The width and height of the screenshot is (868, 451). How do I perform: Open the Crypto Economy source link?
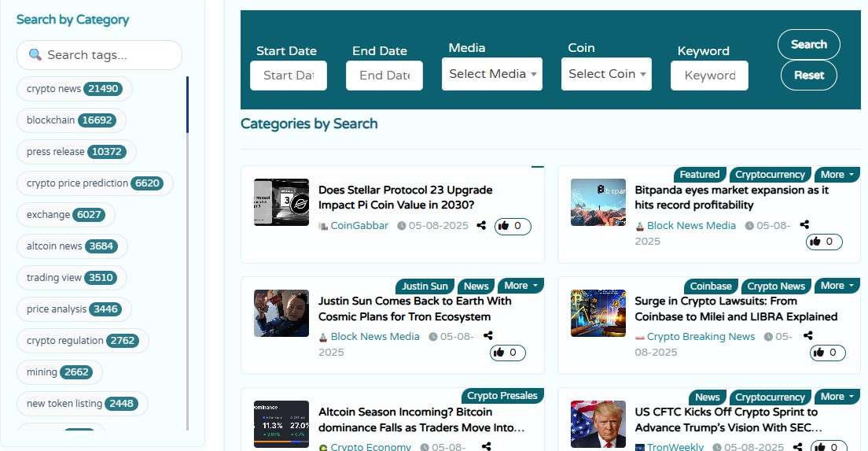[371, 446]
